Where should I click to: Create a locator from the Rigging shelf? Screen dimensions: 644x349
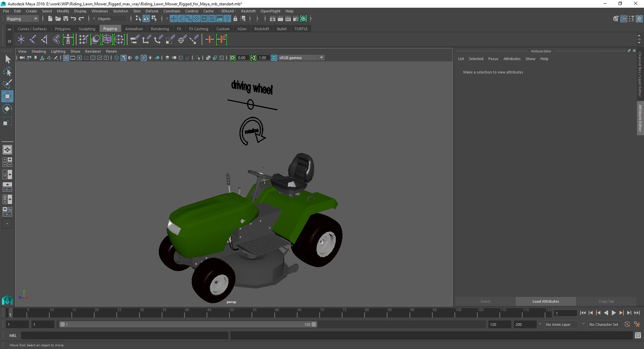pos(21,40)
